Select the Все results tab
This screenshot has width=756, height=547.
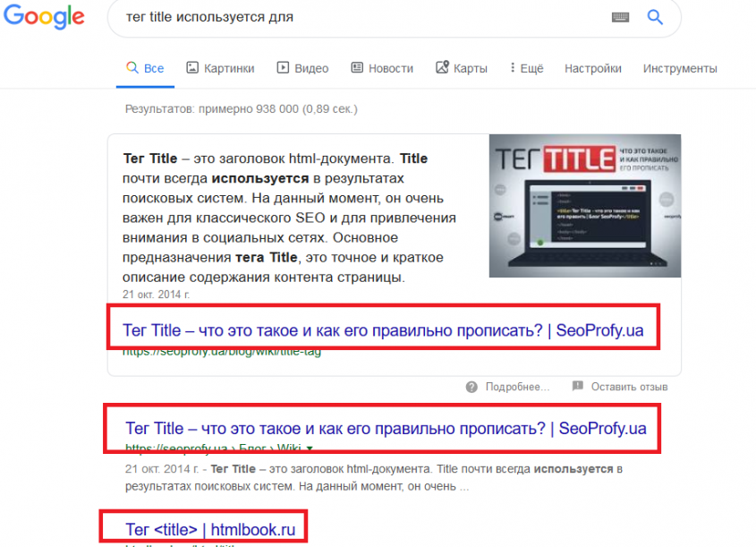(x=145, y=68)
